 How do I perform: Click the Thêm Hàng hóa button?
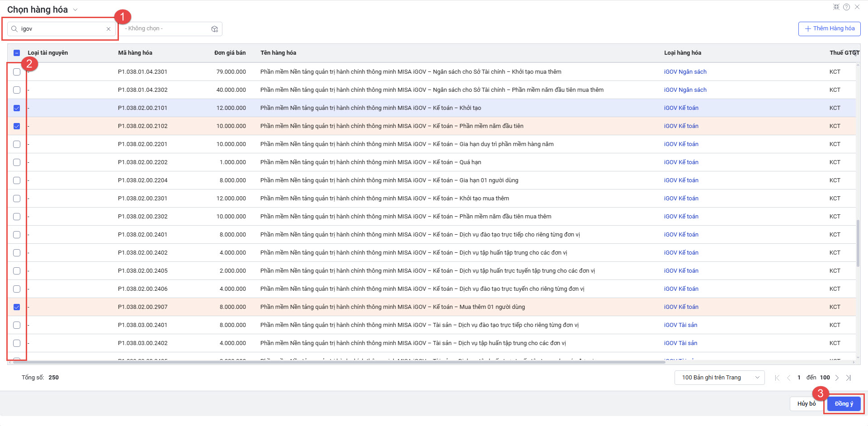pyautogui.click(x=829, y=28)
